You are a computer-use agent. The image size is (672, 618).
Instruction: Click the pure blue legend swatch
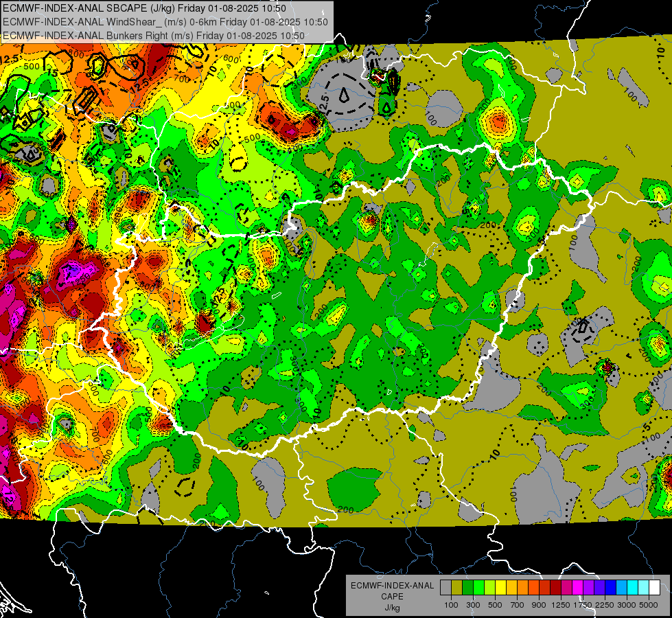click(611, 588)
